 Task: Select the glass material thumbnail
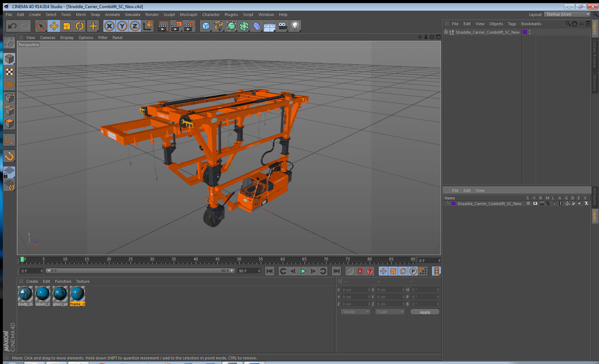click(x=60, y=296)
